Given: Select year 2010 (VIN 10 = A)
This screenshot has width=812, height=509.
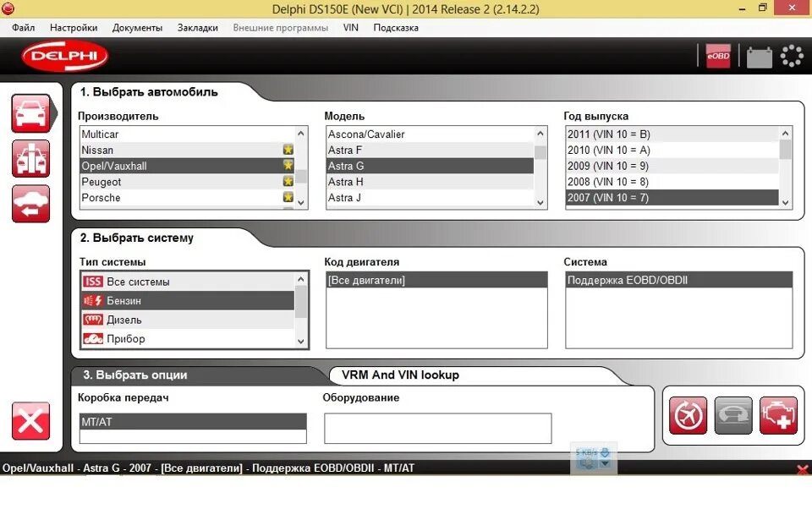Looking at the screenshot, I should [x=672, y=151].
